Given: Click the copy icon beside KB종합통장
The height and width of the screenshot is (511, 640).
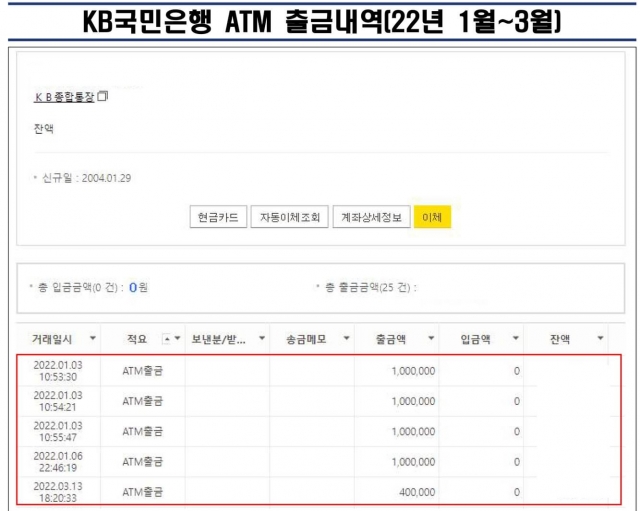Looking at the screenshot, I should pos(102,96).
